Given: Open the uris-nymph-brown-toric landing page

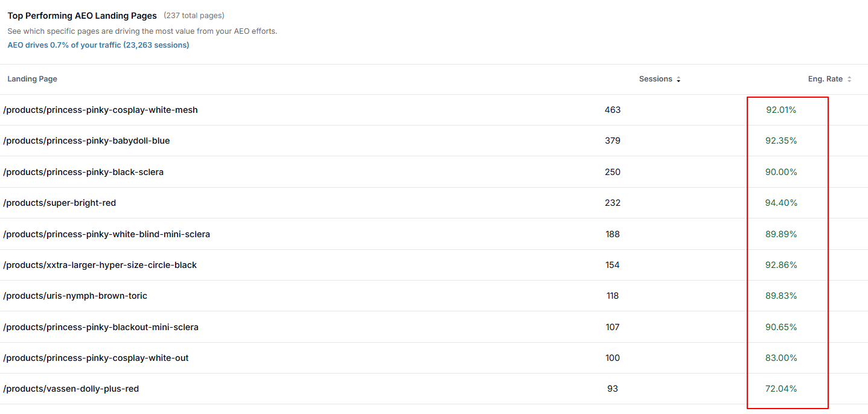Looking at the screenshot, I should point(75,296).
